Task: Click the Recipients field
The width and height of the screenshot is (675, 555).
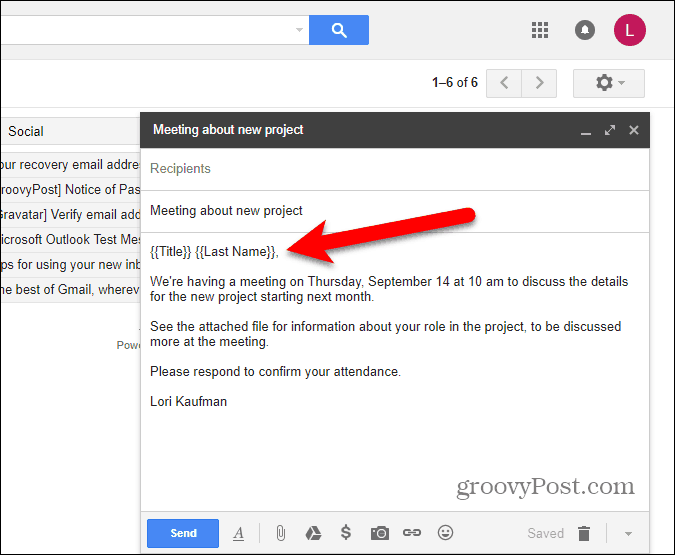Action: click(x=395, y=169)
